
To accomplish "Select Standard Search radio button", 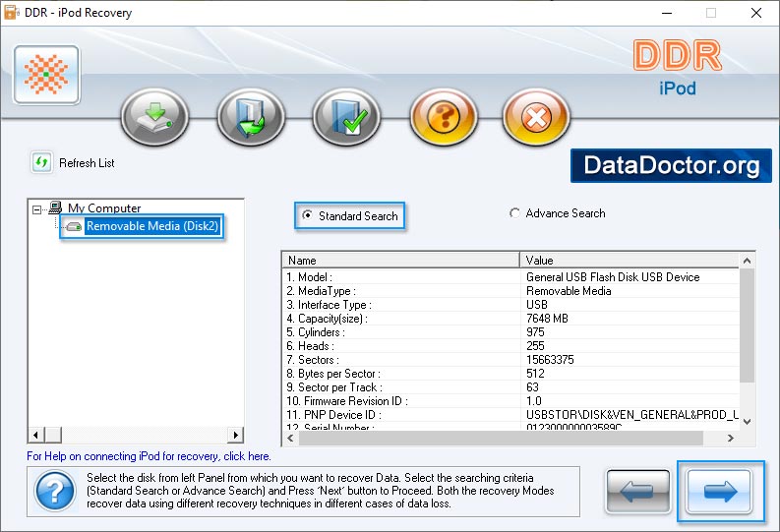I will (x=308, y=215).
